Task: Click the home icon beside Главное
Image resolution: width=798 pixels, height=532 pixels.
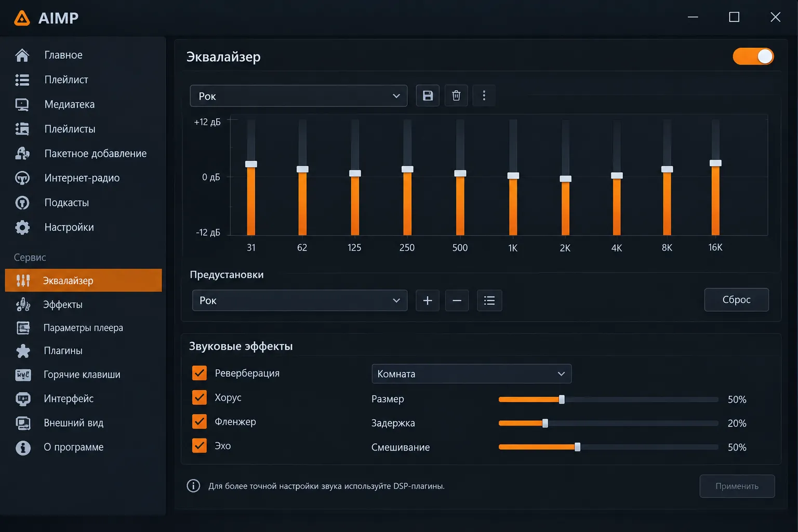Action: [22, 55]
